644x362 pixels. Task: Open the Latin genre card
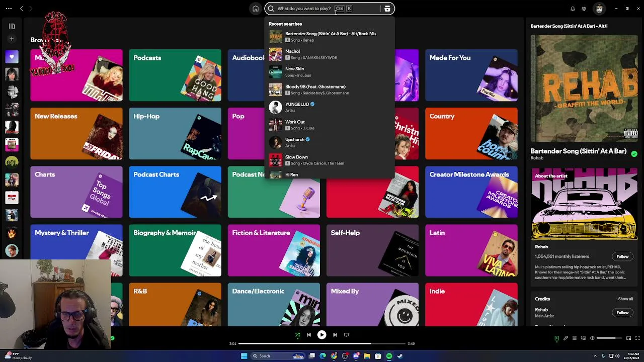[471, 250]
